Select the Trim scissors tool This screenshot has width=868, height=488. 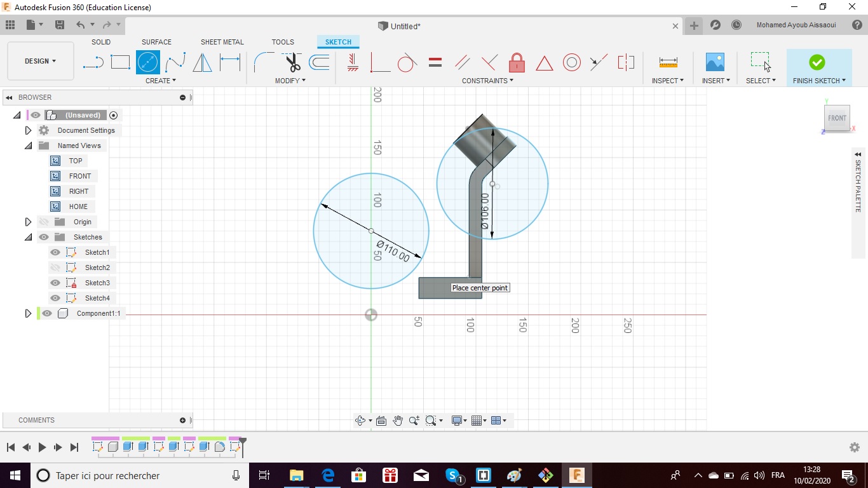pyautogui.click(x=292, y=62)
